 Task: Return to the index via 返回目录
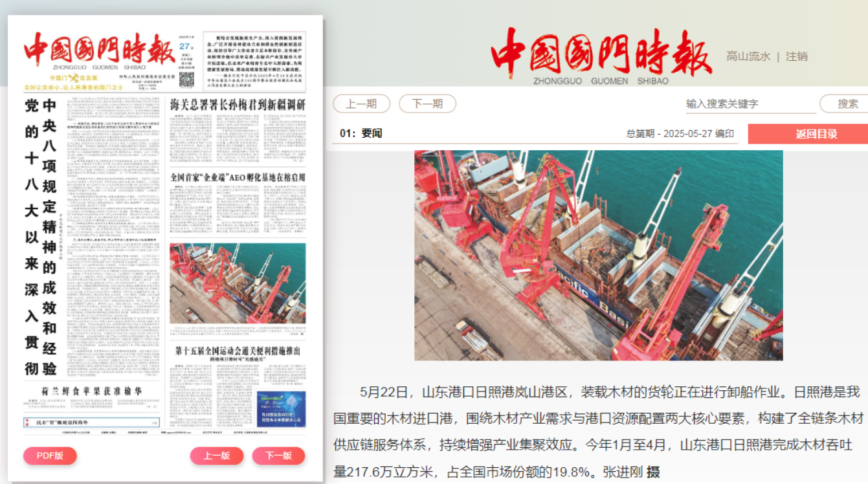[816, 134]
